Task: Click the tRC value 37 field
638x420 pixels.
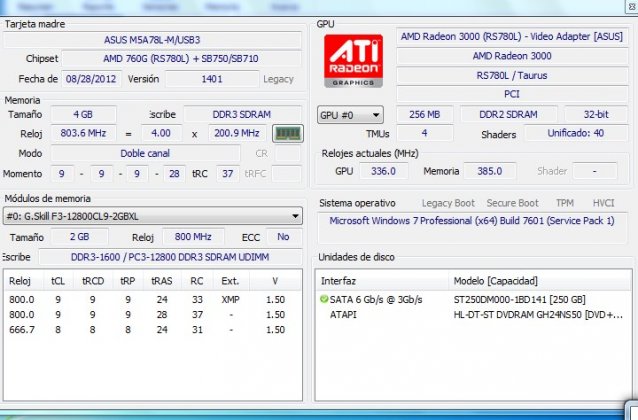Action: pos(227,174)
